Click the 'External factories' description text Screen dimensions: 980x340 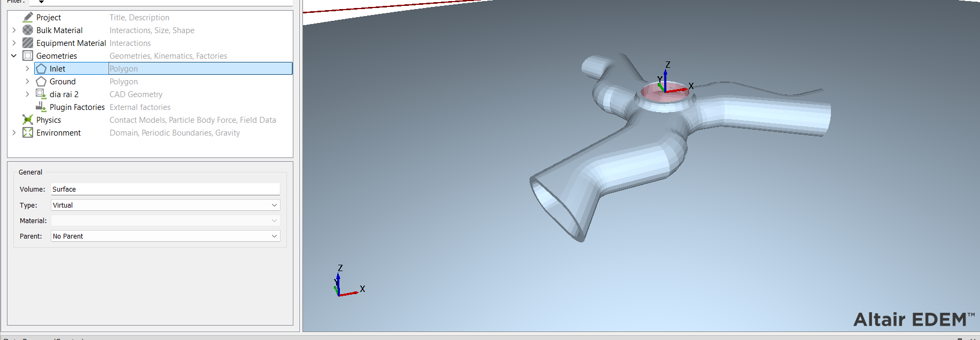pos(140,107)
